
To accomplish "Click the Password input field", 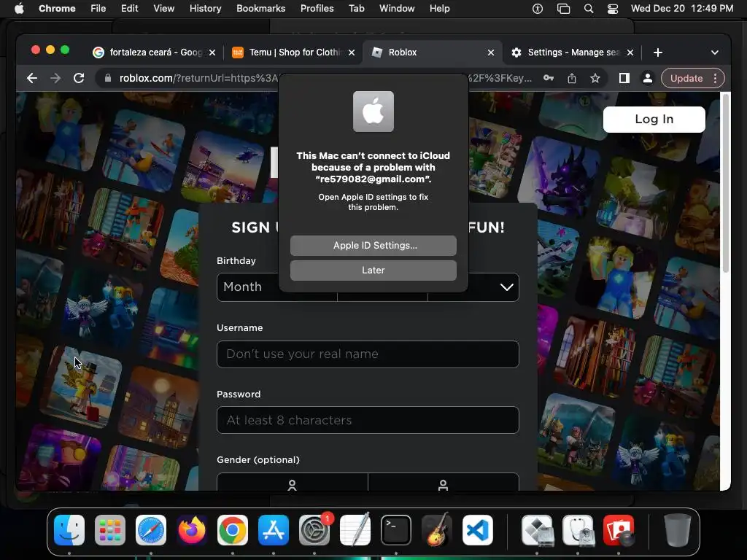I will pos(368,420).
